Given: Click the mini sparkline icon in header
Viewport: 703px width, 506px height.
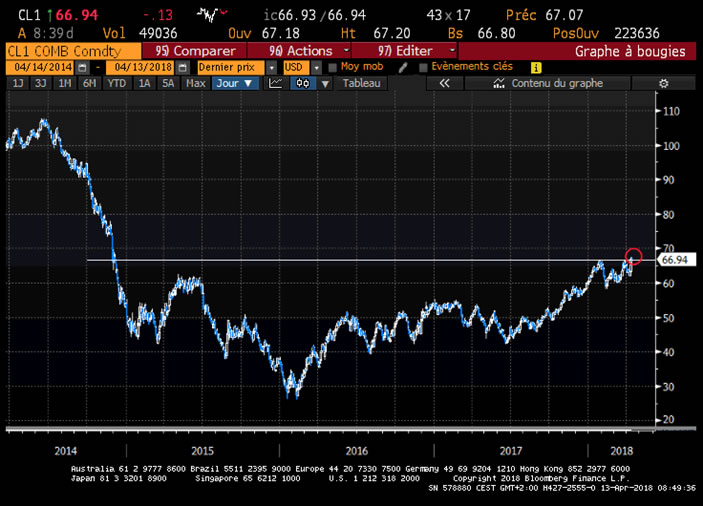Looking at the screenshot, I should 207,15.
